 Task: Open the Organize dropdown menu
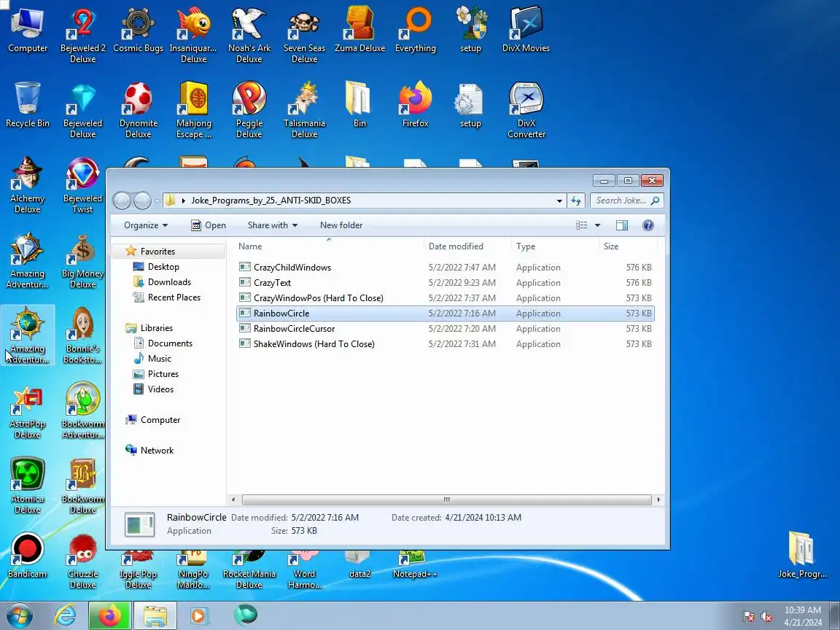tap(146, 225)
